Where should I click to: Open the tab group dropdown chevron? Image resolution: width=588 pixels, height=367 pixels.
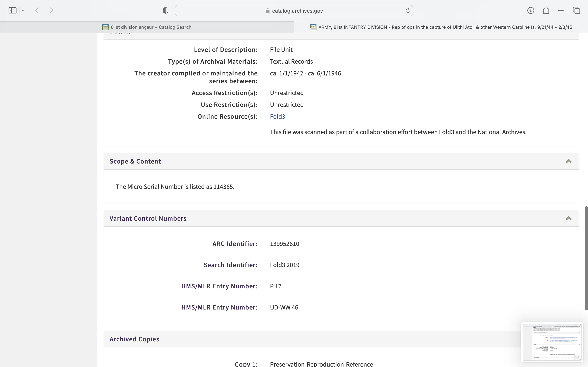(x=23, y=10)
